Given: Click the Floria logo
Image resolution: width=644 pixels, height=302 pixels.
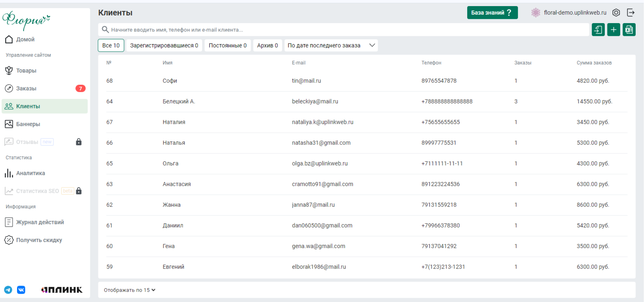Looking at the screenshot, I should click(x=26, y=20).
